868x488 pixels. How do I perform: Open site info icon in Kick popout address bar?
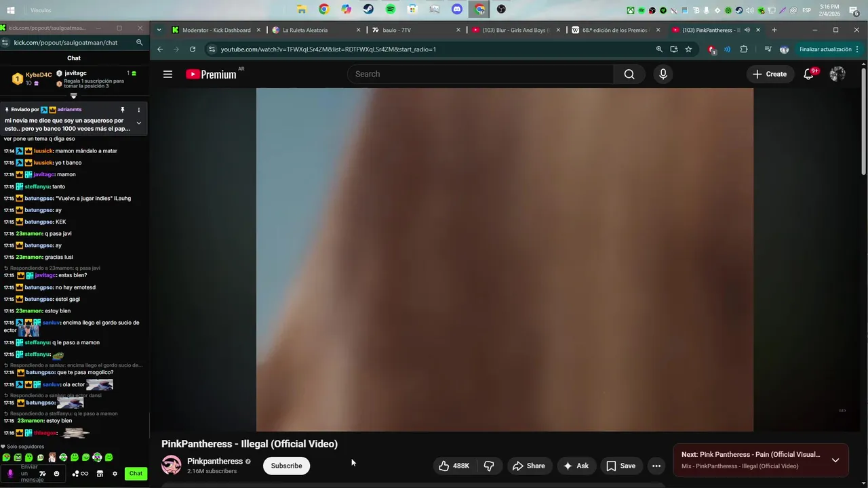(x=5, y=42)
